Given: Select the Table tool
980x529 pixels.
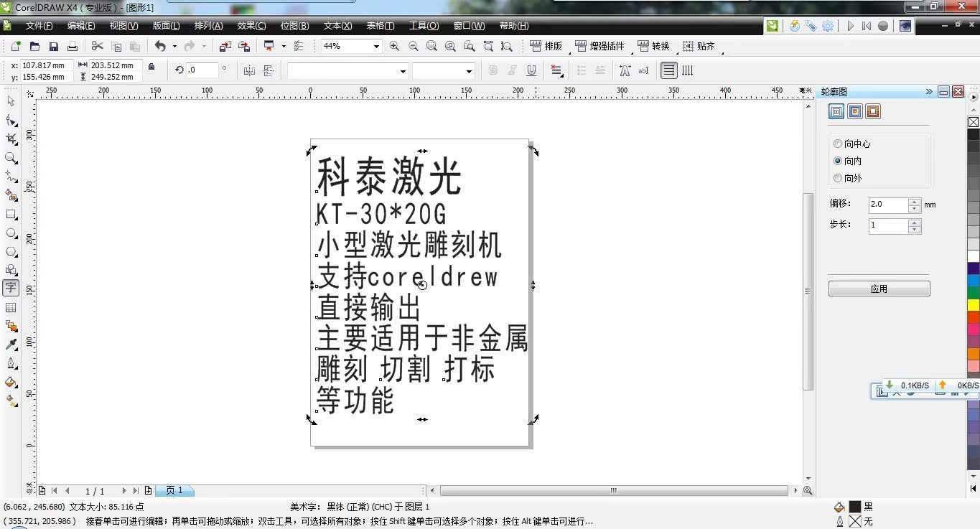Looking at the screenshot, I should tap(11, 307).
